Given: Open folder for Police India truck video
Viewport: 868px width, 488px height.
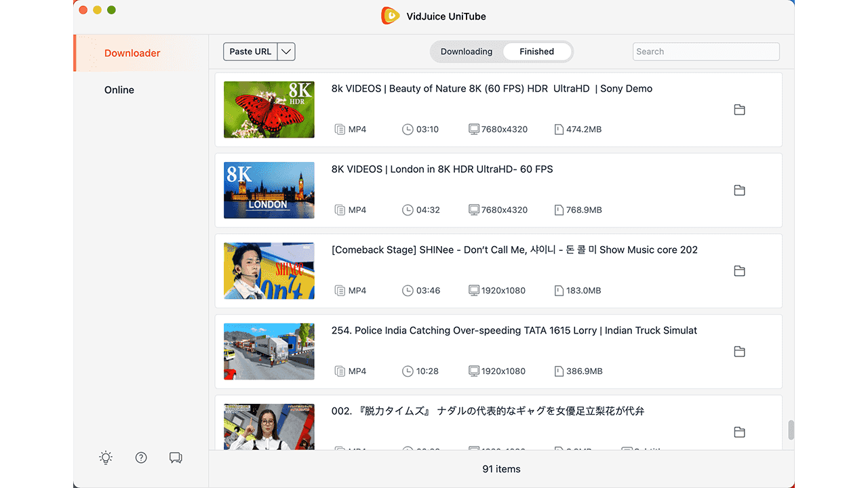Looking at the screenshot, I should 739,352.
